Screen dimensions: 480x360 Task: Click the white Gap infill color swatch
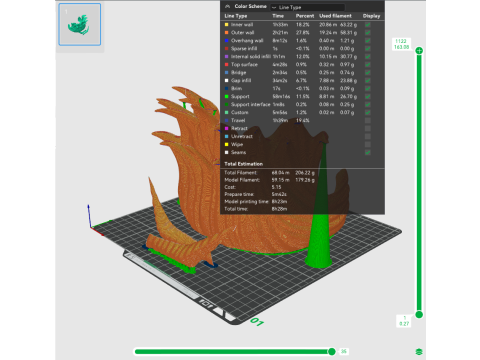tap(227, 81)
